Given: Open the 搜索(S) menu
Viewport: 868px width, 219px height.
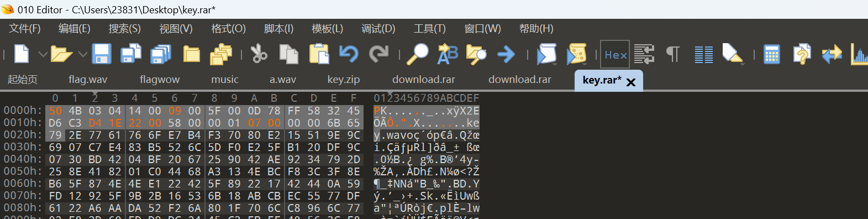Looking at the screenshot, I should 125,28.
